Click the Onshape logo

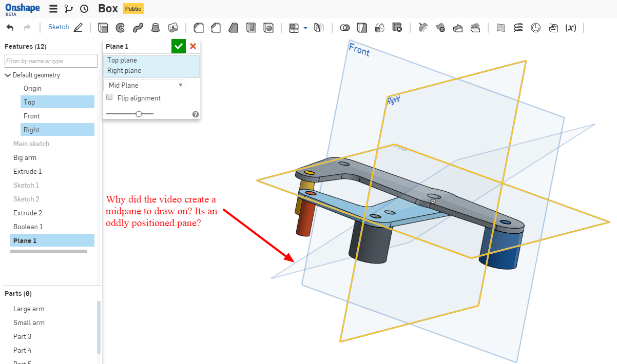point(23,9)
